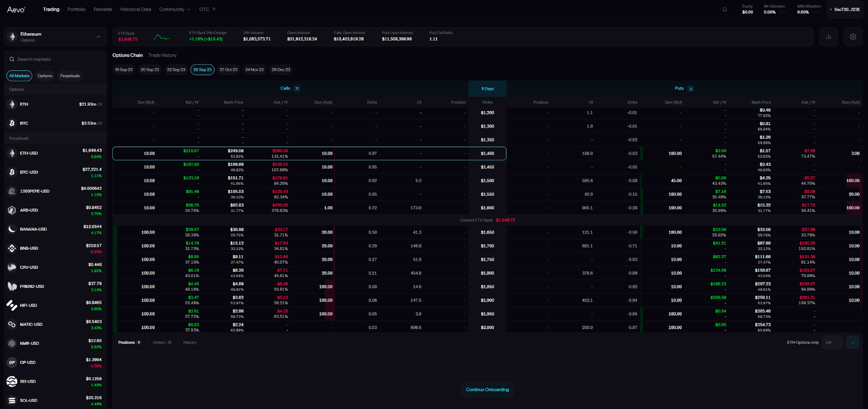
Task: Switch to the Trade History tab
Action: coord(162,55)
